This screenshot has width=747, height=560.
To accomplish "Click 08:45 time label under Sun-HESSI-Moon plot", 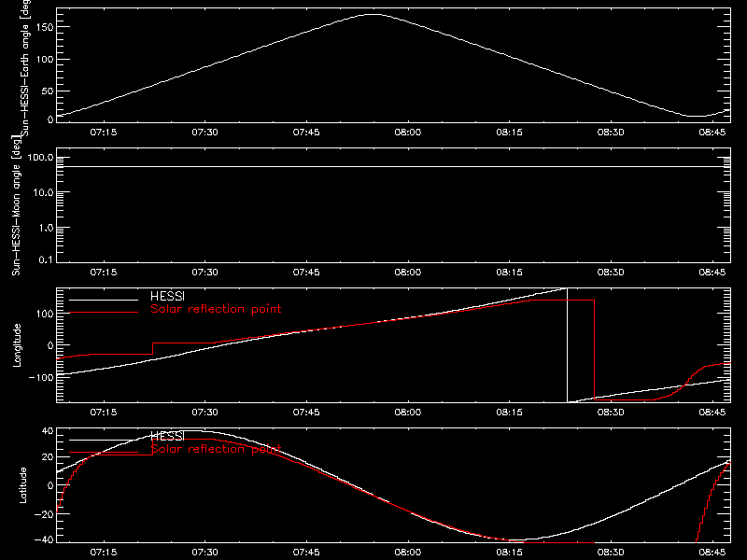I will coord(712,273).
